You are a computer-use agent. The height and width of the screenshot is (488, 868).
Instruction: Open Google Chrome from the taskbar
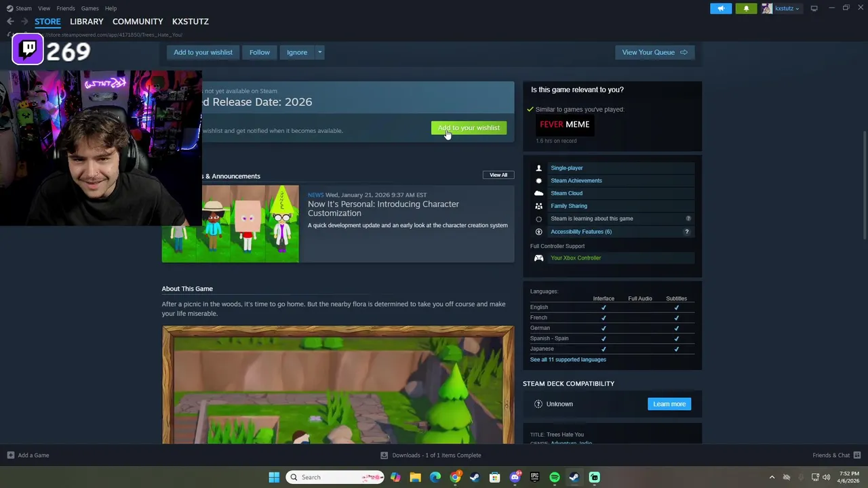(x=455, y=477)
